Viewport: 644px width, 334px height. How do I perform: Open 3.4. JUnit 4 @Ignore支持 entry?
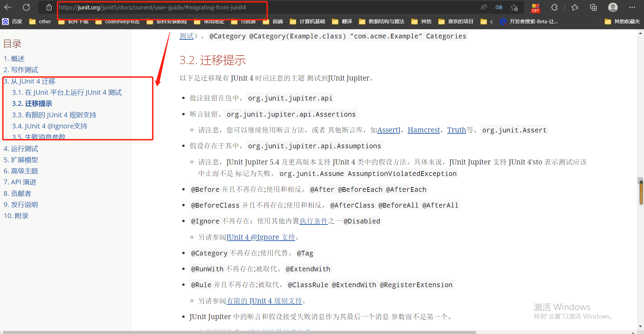pos(50,126)
